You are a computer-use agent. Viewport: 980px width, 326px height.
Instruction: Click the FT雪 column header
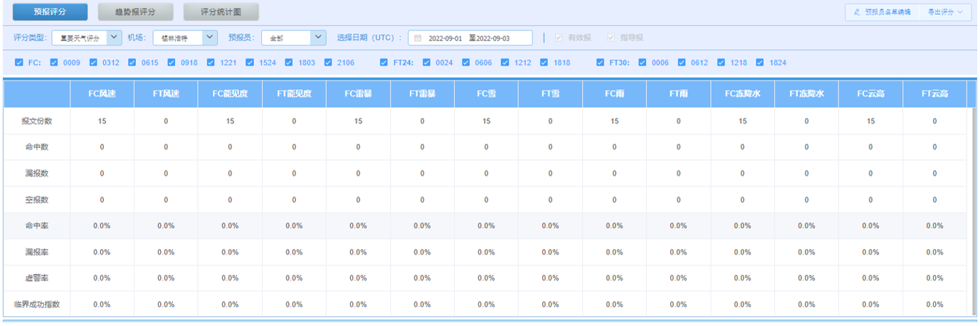click(550, 94)
